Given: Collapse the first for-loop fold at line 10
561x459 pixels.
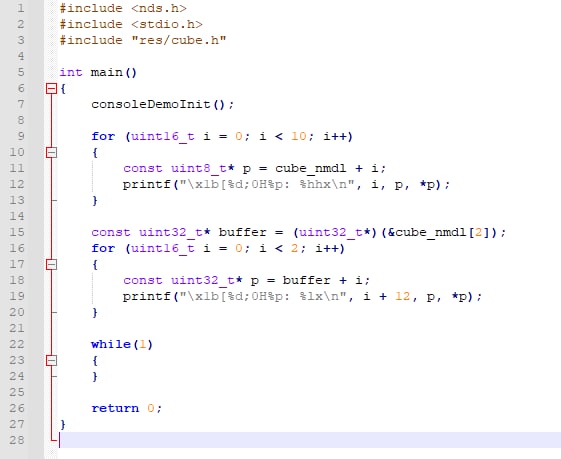Looking at the screenshot, I should tap(52, 152).
